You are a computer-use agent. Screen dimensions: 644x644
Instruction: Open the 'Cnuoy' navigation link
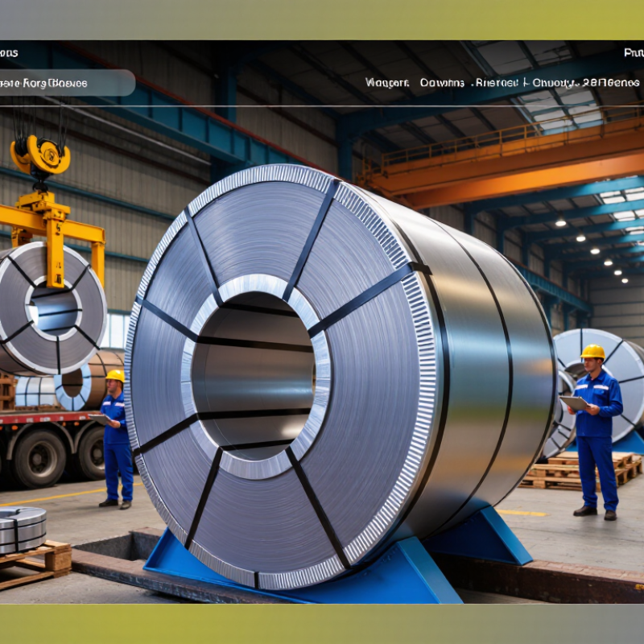(x=553, y=84)
